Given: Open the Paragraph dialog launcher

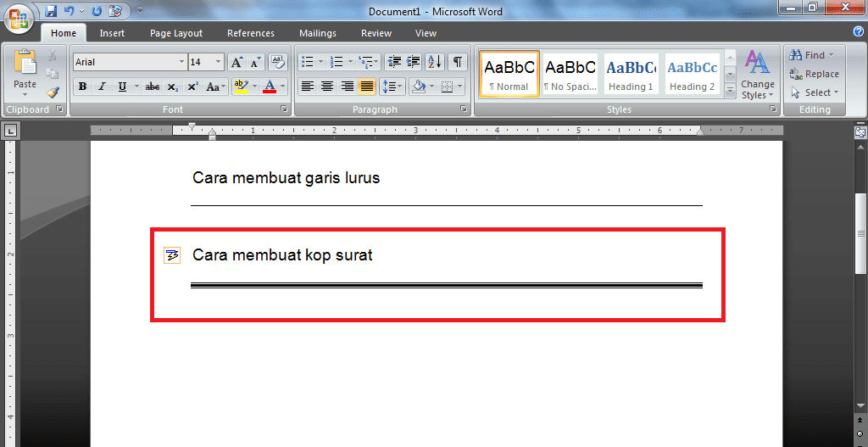Looking at the screenshot, I should pyautogui.click(x=464, y=109).
